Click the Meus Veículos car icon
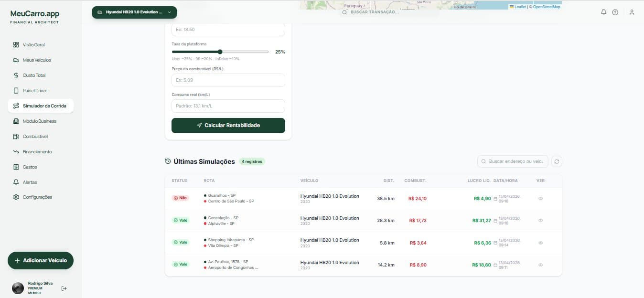The image size is (644, 298). coord(16,60)
